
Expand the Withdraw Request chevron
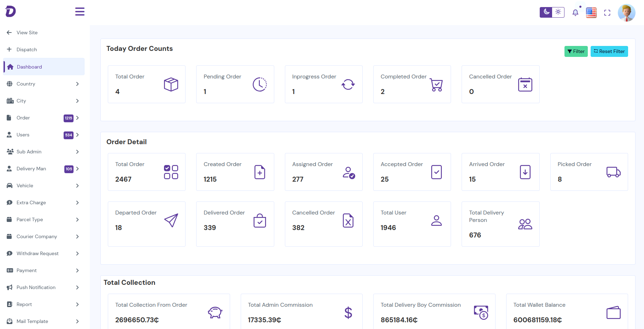(x=77, y=253)
